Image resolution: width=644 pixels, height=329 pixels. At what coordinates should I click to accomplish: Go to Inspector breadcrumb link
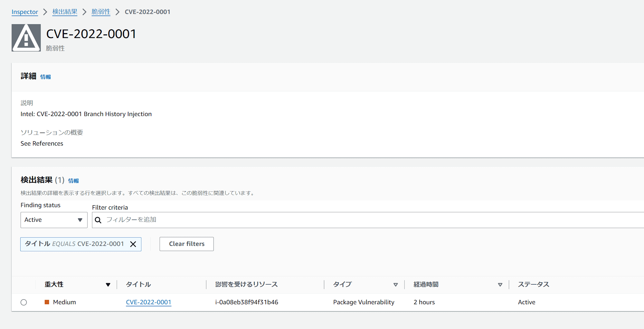tap(25, 12)
